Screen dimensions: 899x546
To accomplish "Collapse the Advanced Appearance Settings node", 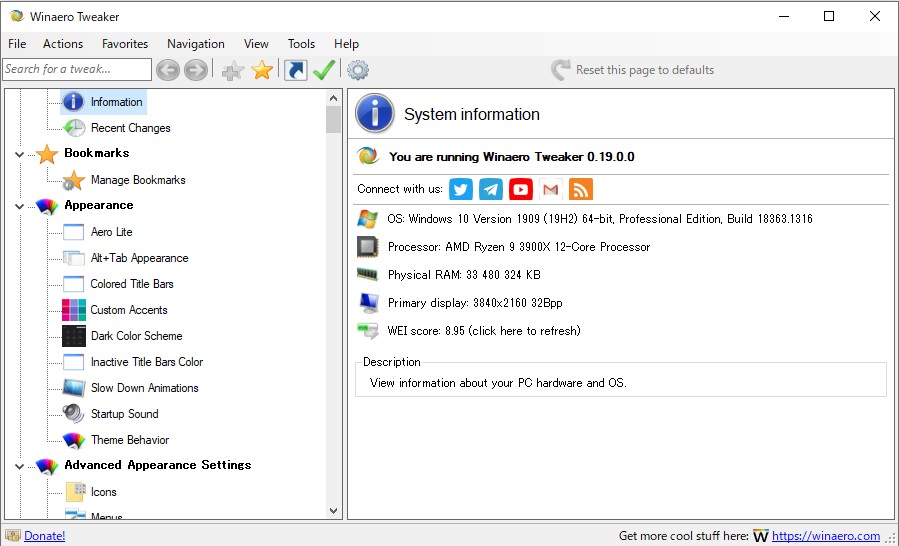I will (x=19, y=466).
